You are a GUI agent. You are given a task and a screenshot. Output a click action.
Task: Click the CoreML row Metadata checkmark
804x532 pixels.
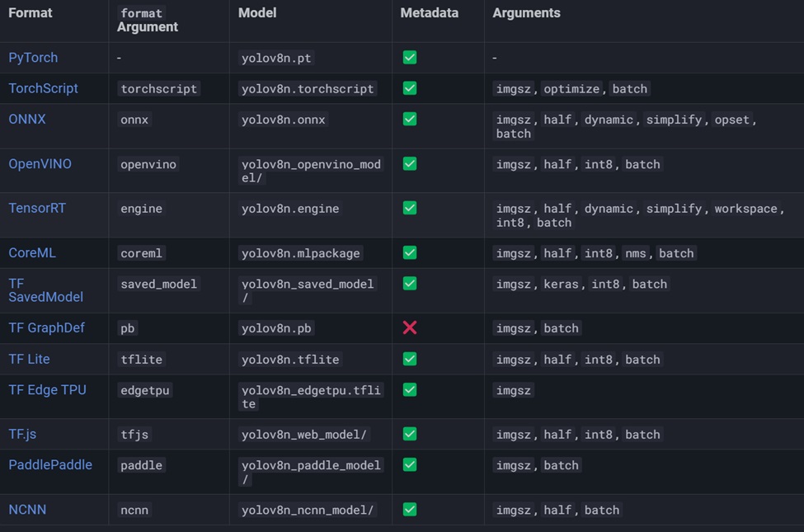(x=410, y=252)
